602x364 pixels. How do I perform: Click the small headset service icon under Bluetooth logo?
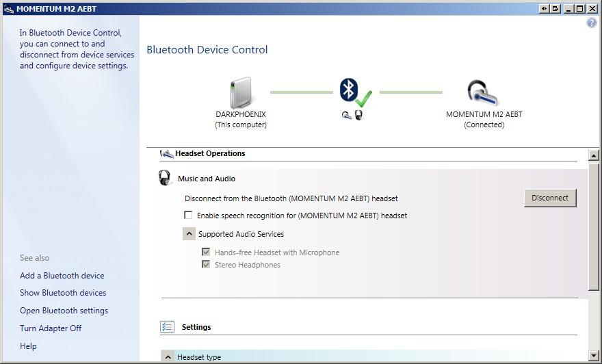point(347,115)
